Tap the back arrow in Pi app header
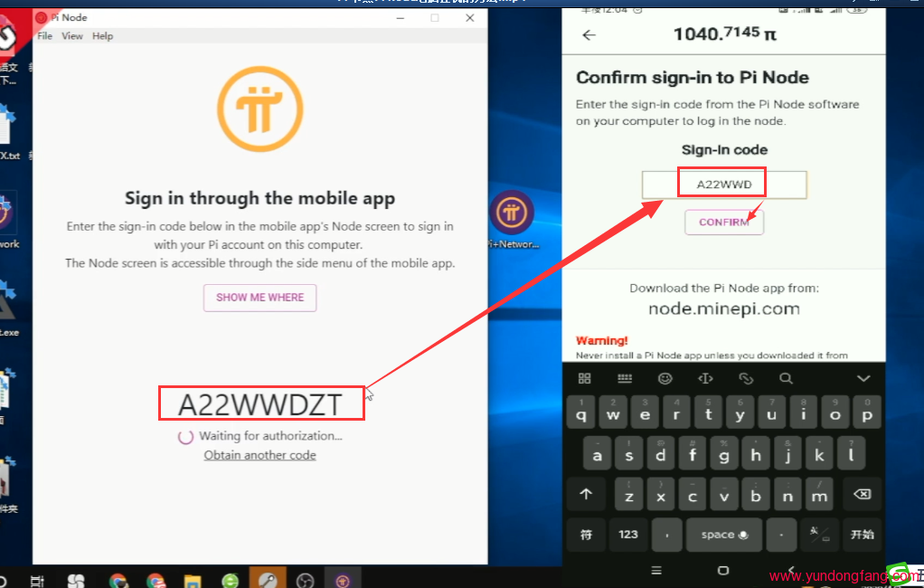 (x=589, y=35)
